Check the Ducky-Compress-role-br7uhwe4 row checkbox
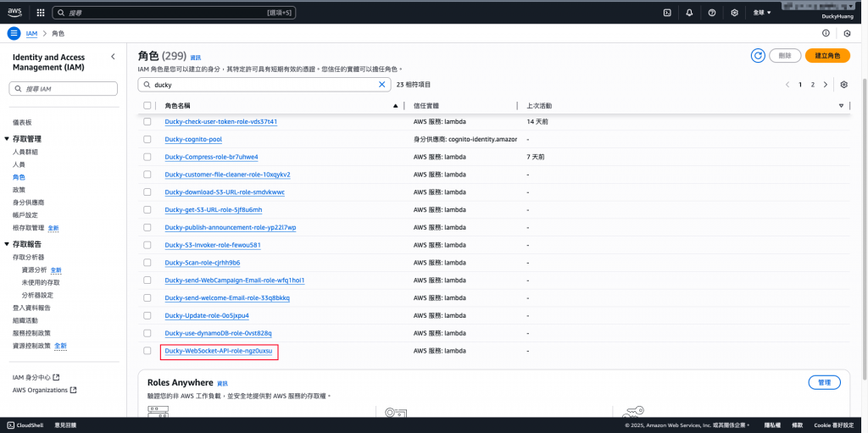Screen dimensions: 868x433 (x=147, y=157)
